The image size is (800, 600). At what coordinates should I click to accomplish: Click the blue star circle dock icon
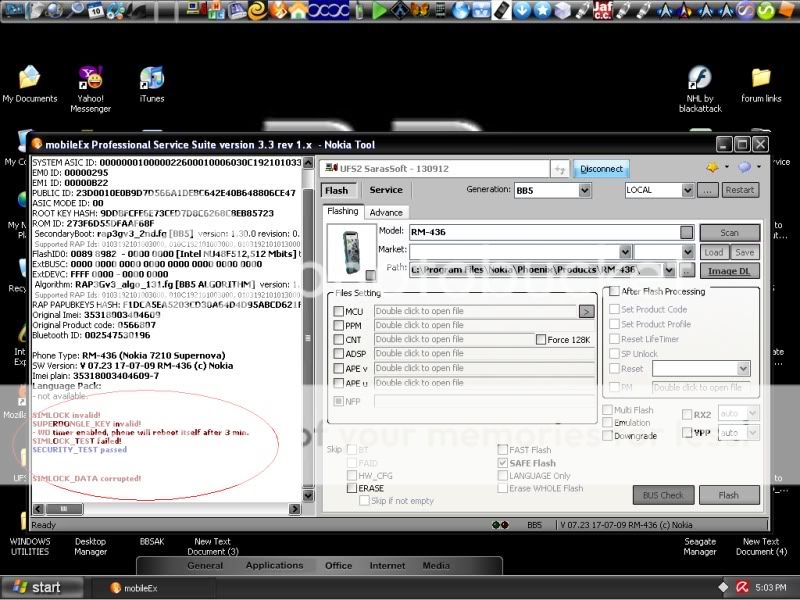[542, 10]
